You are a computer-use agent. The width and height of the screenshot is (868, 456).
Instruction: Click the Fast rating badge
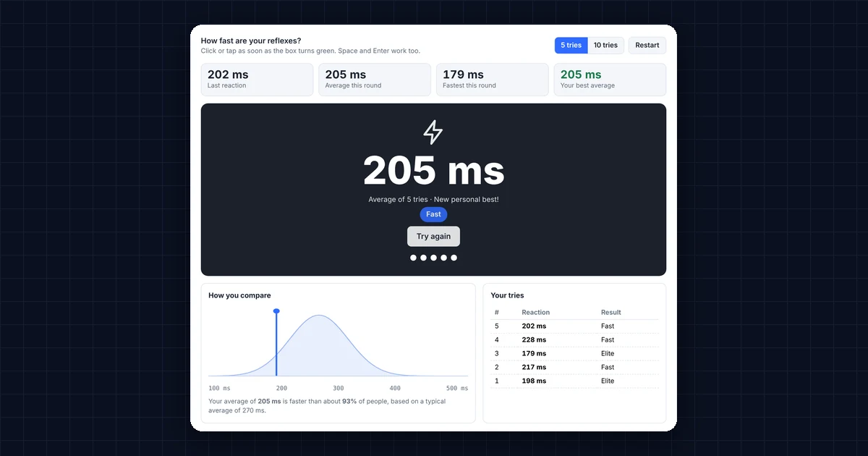pos(433,214)
